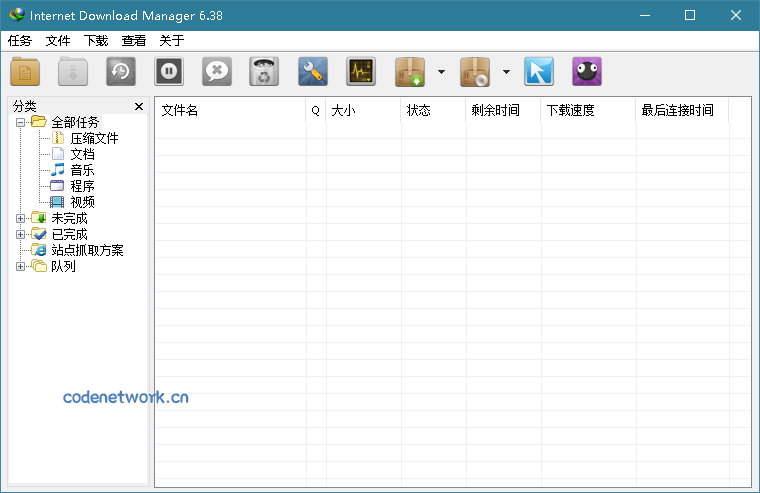
Task: Click the purple face icon in the toolbar
Action: [x=587, y=72]
